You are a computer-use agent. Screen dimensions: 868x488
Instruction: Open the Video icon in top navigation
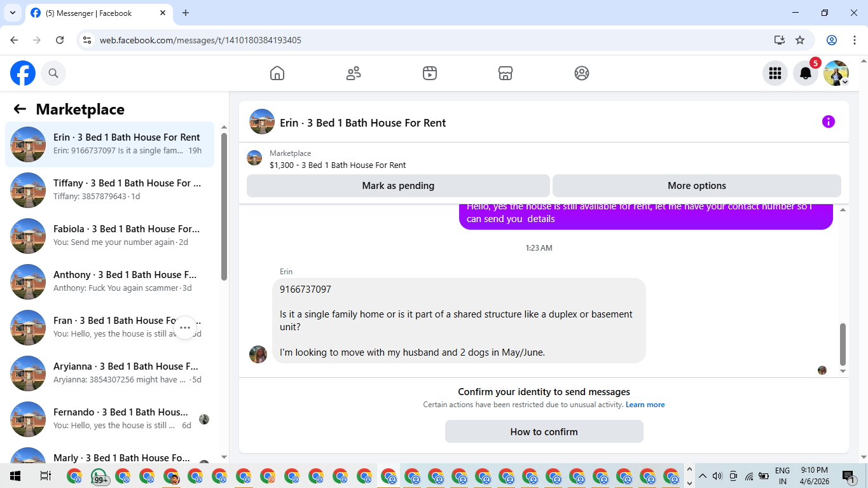tap(430, 73)
